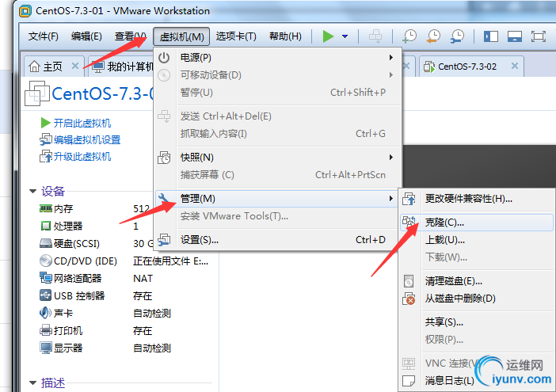556x392 pixels.
Task: Open the 帮助(H) menu
Action: tap(285, 36)
